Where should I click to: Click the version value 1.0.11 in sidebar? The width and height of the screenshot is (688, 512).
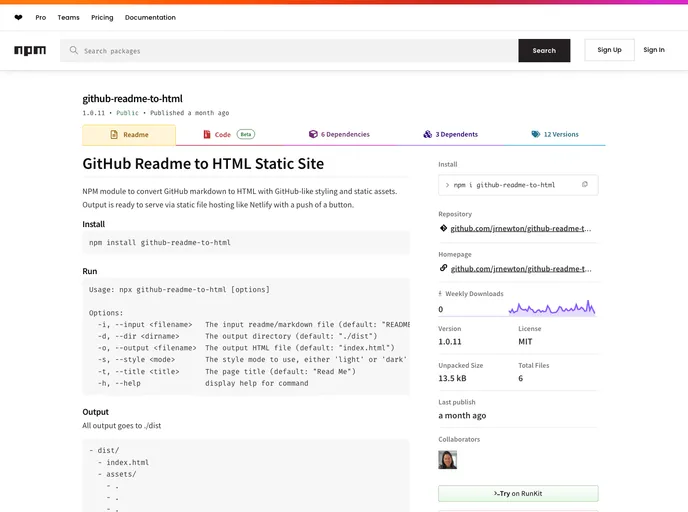point(450,342)
